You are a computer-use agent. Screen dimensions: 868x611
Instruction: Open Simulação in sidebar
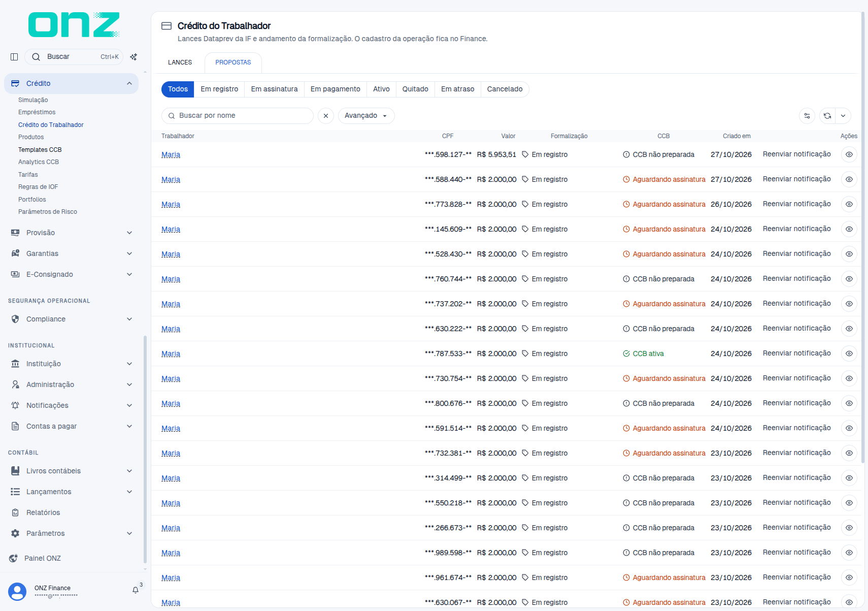(x=33, y=100)
